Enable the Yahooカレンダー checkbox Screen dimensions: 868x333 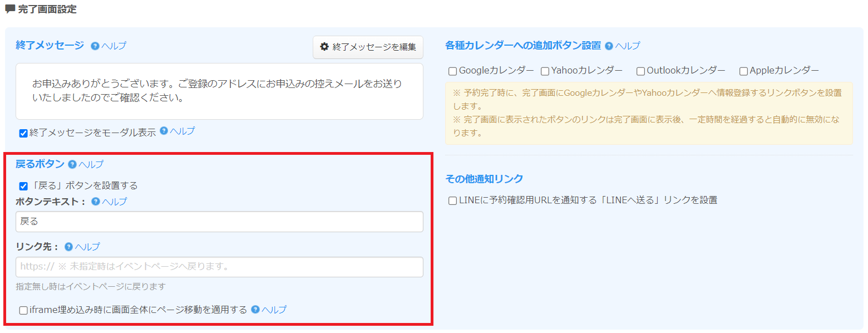click(545, 71)
